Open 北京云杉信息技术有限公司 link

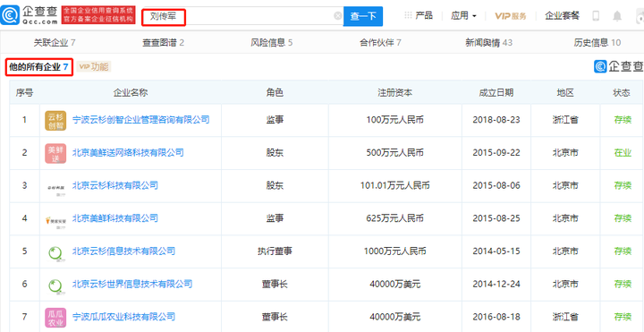[123, 251]
